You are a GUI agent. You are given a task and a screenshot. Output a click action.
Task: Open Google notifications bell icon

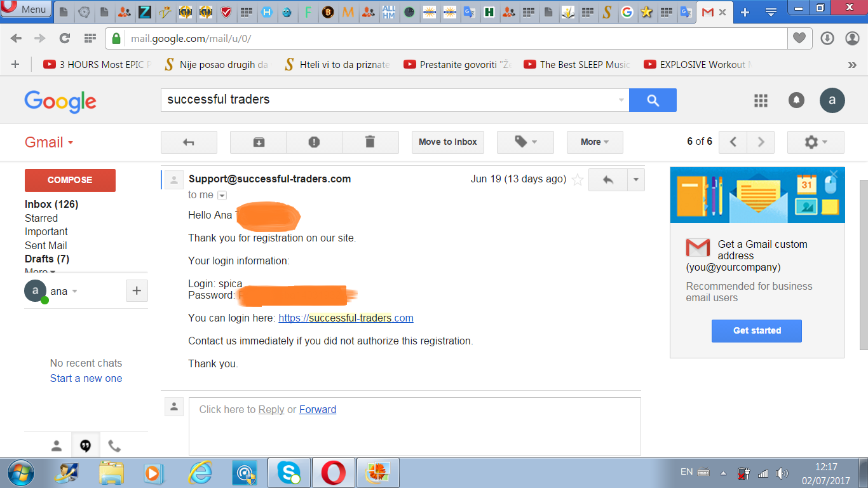tap(796, 100)
